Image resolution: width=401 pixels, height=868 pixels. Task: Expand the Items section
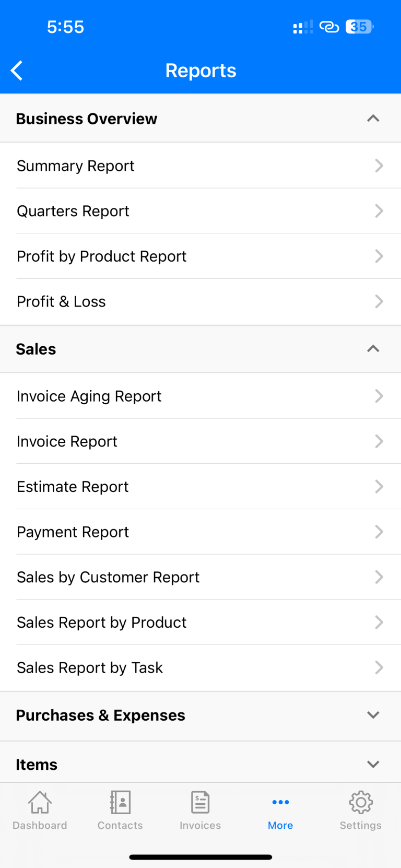(373, 764)
